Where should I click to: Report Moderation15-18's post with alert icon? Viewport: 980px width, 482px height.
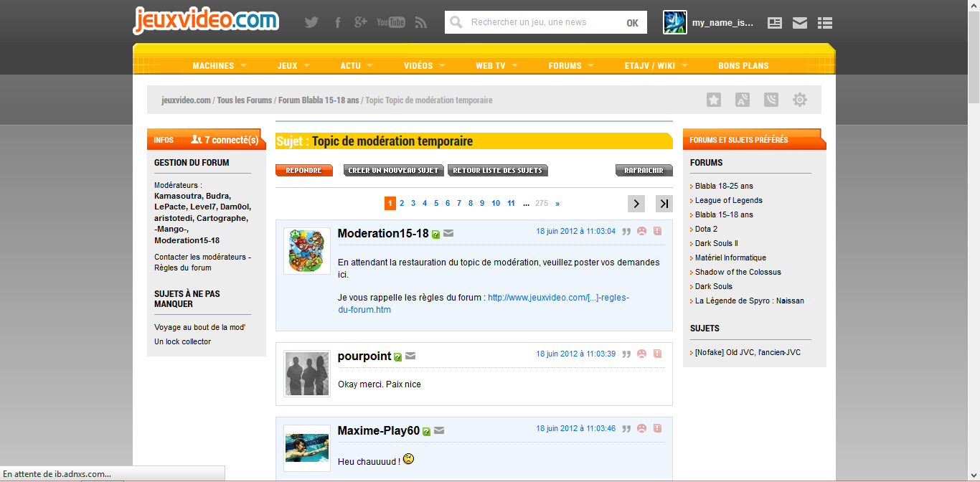coord(657,231)
